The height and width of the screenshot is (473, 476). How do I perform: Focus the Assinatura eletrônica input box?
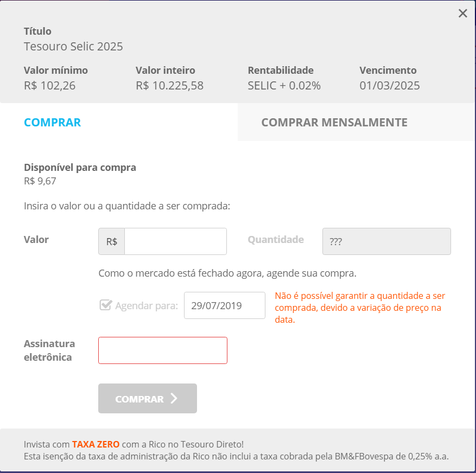pos(163,350)
